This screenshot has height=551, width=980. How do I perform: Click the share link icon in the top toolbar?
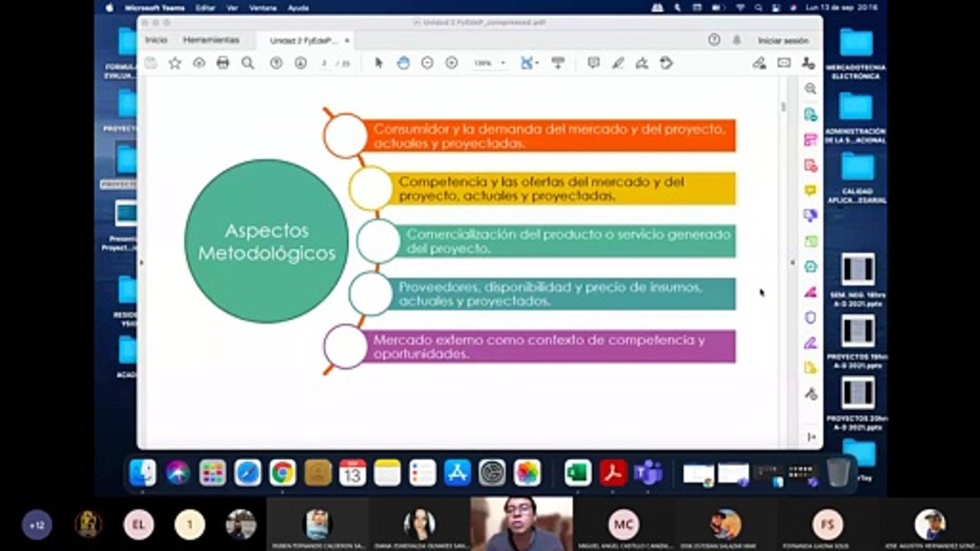(x=759, y=64)
